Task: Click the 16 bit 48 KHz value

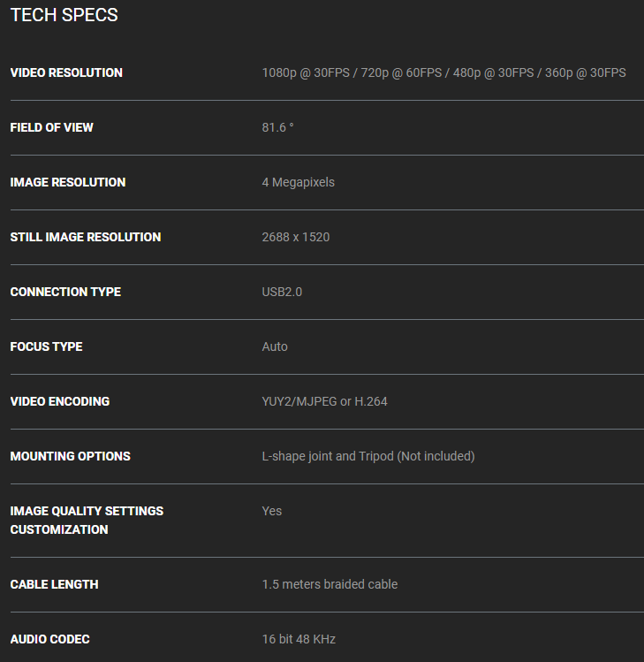Action: (299, 639)
